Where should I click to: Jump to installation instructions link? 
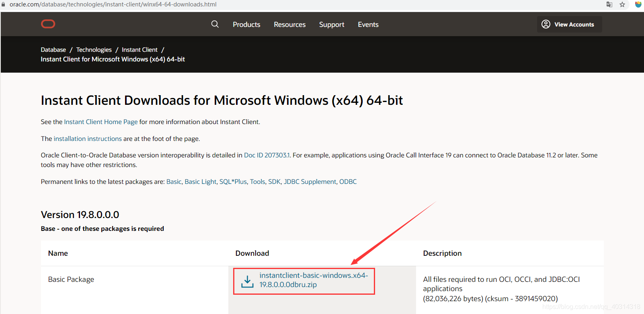pos(88,139)
